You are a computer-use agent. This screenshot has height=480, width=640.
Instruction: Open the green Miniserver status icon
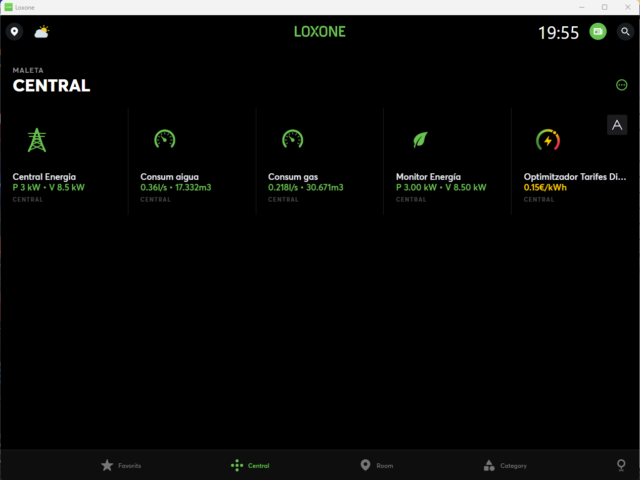click(x=598, y=31)
